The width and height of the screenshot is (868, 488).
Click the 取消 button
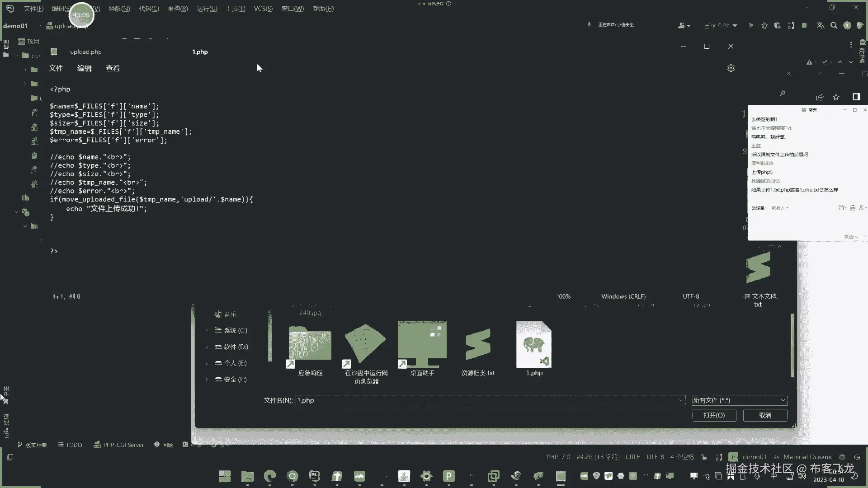click(765, 415)
